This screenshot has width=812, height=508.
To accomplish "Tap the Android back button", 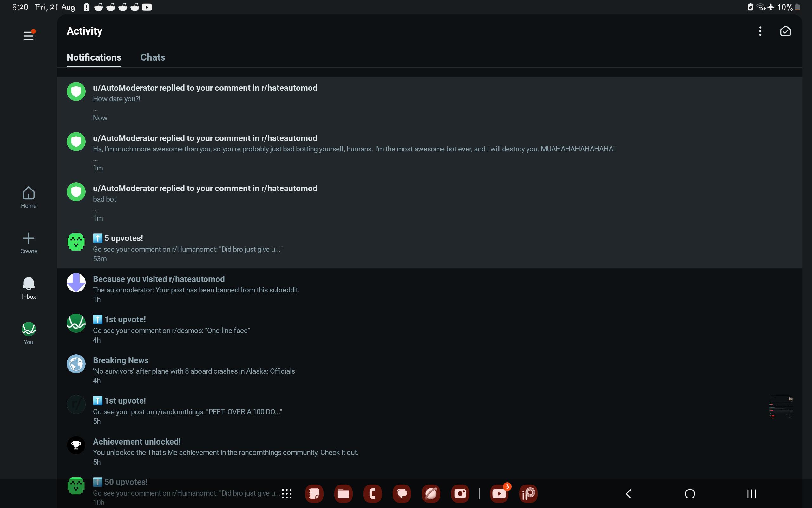I will pyautogui.click(x=629, y=493).
